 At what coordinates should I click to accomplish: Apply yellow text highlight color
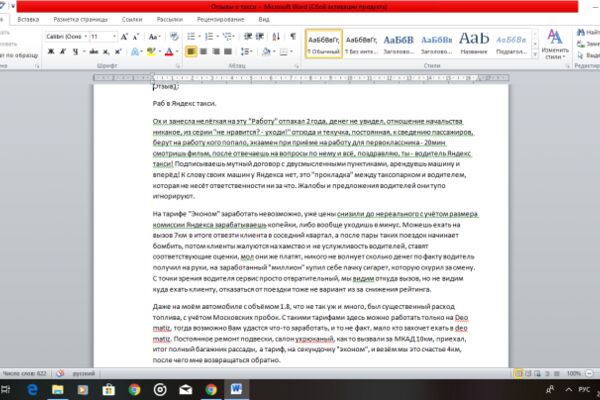(x=151, y=51)
